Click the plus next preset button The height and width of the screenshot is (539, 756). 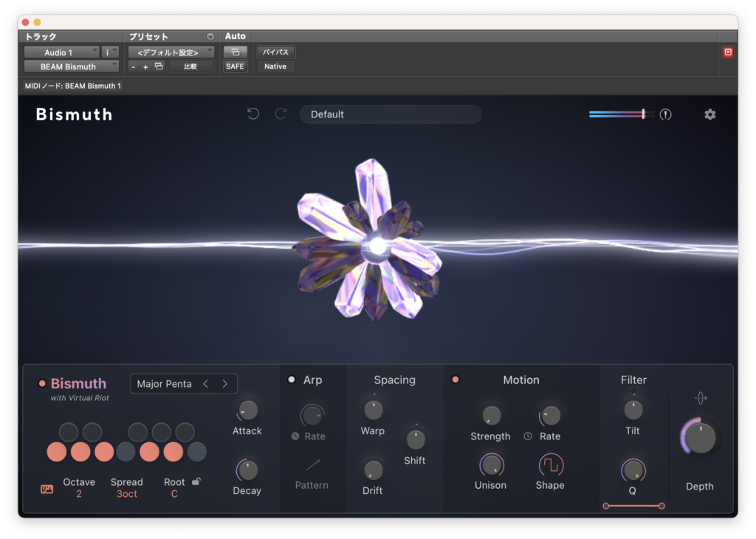click(145, 67)
